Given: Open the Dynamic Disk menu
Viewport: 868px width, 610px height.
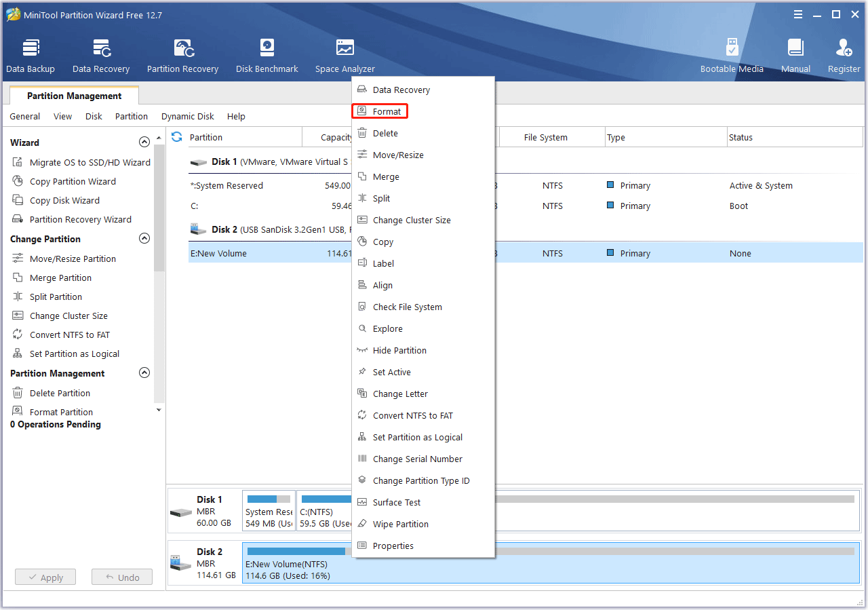Looking at the screenshot, I should (x=187, y=116).
